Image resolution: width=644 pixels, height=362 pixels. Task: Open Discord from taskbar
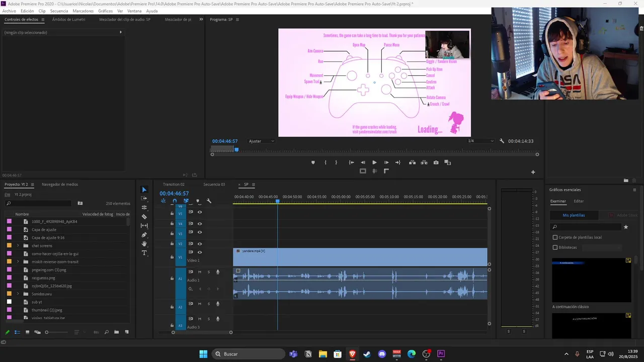[x=382, y=354]
